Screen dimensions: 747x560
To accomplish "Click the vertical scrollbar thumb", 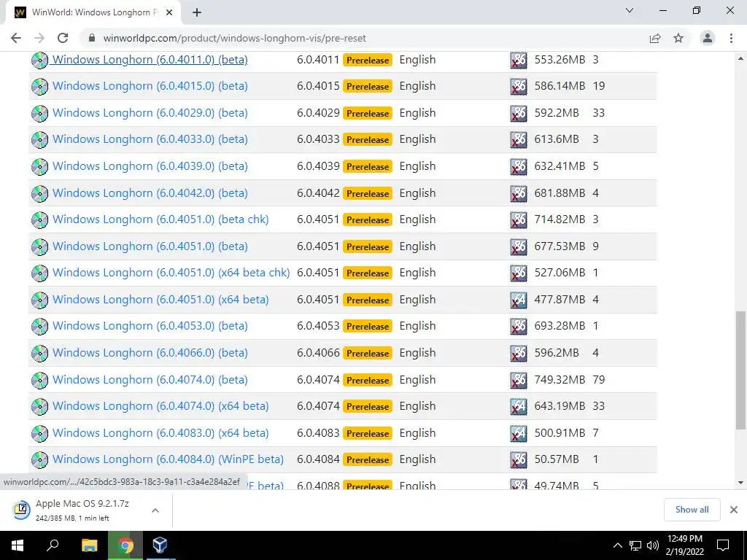I will pos(740,370).
